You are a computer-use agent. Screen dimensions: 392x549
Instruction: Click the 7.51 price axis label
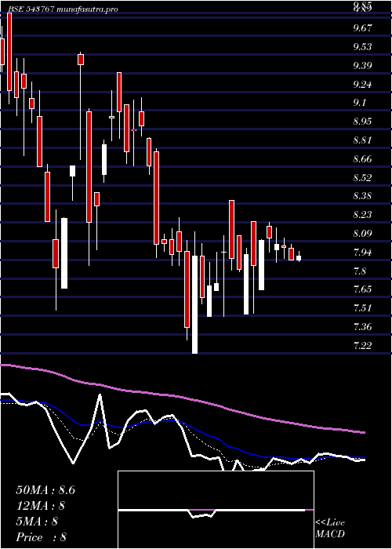[x=362, y=308]
